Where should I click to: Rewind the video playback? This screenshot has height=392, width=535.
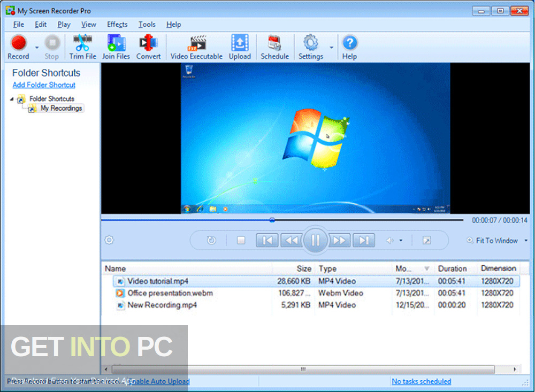[292, 241]
